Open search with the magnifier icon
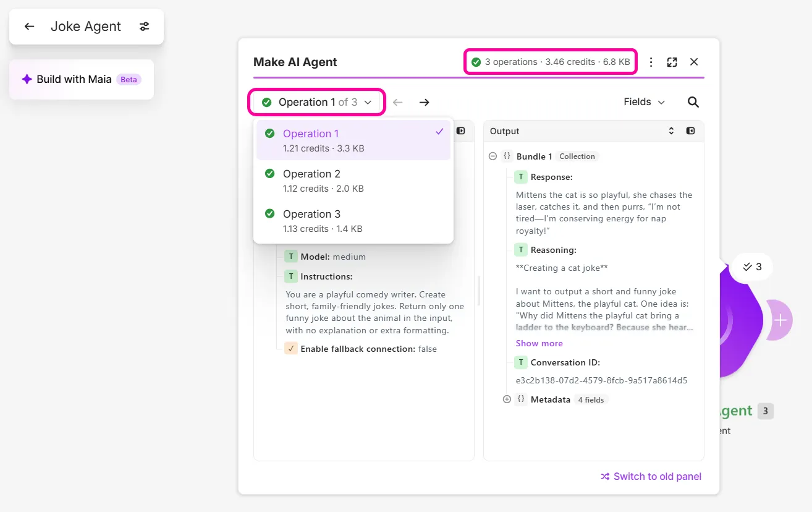The image size is (812, 512). click(693, 102)
